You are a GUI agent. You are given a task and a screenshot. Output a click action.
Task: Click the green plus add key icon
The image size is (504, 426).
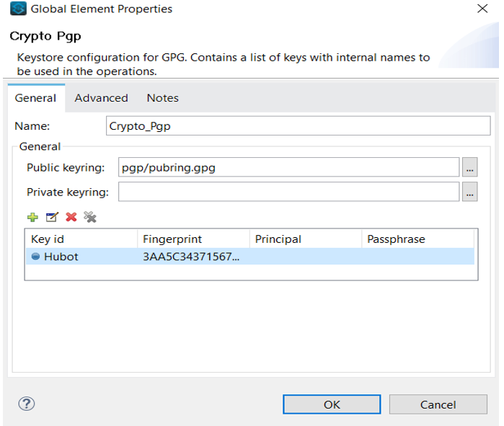pos(32,217)
